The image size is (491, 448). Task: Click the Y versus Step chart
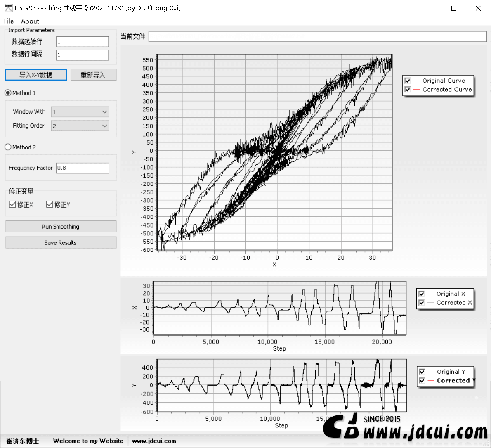282,385
